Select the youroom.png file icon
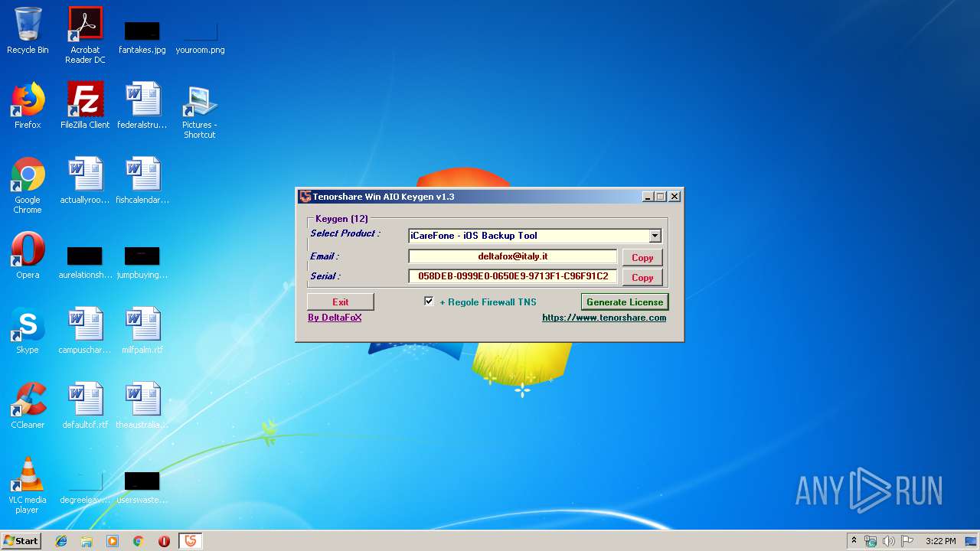 tap(200, 37)
